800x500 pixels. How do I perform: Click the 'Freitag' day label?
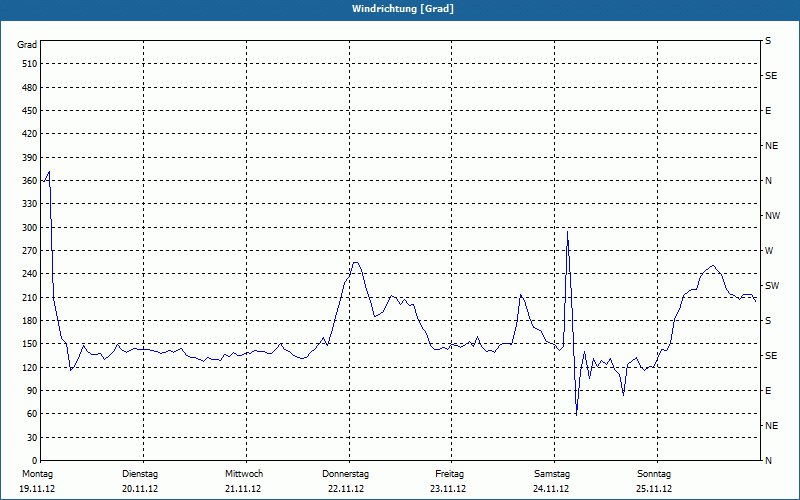449,474
